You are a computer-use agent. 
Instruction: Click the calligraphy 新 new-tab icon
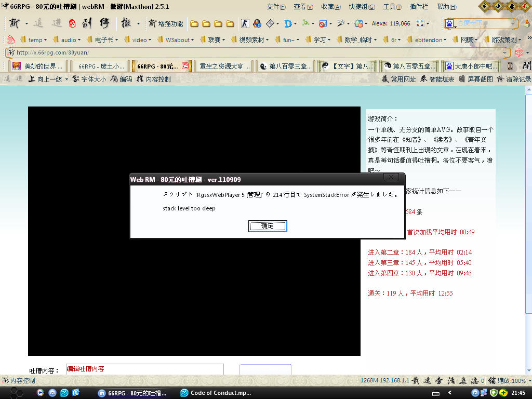click(x=14, y=23)
